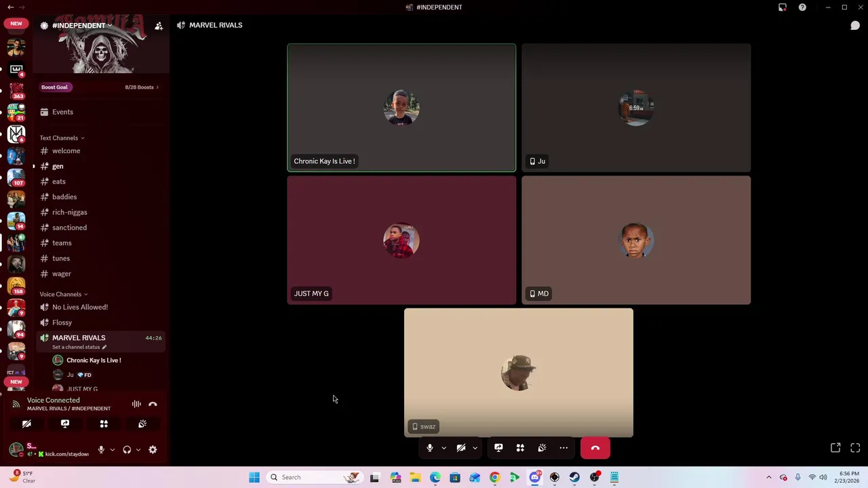This screenshot has height=488, width=868.
Task: Open File Explorer from taskbar
Action: point(415,477)
